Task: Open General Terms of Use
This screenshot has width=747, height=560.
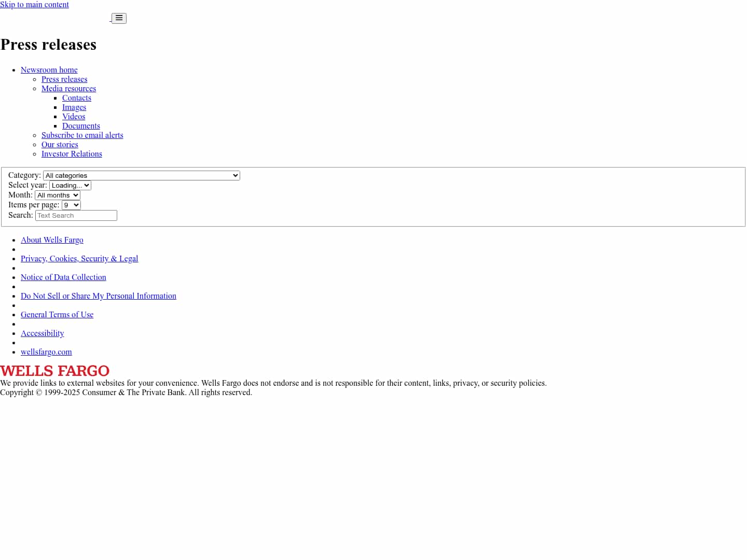Action: pos(57,315)
